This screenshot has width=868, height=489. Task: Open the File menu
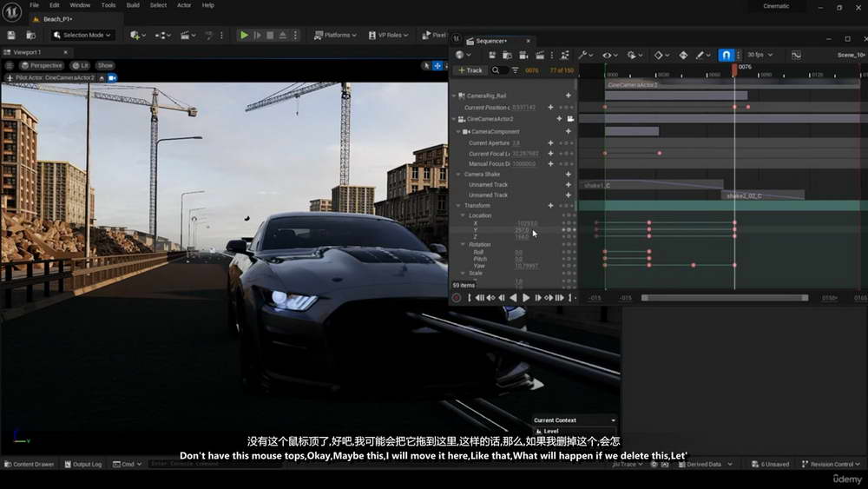point(35,5)
